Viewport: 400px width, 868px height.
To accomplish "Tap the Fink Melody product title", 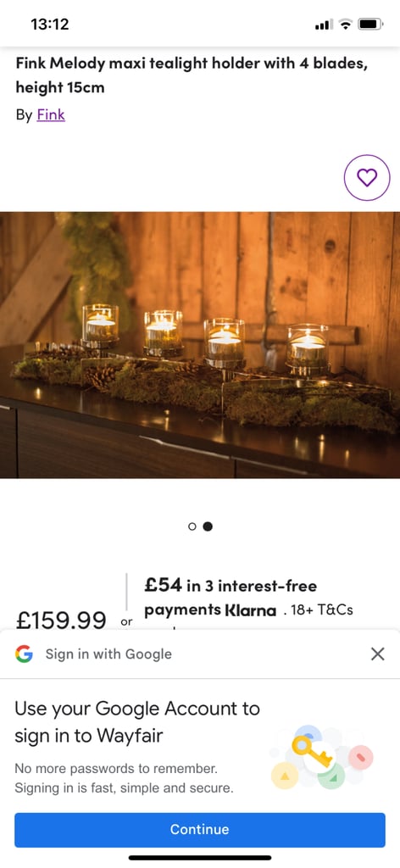I will point(192,75).
